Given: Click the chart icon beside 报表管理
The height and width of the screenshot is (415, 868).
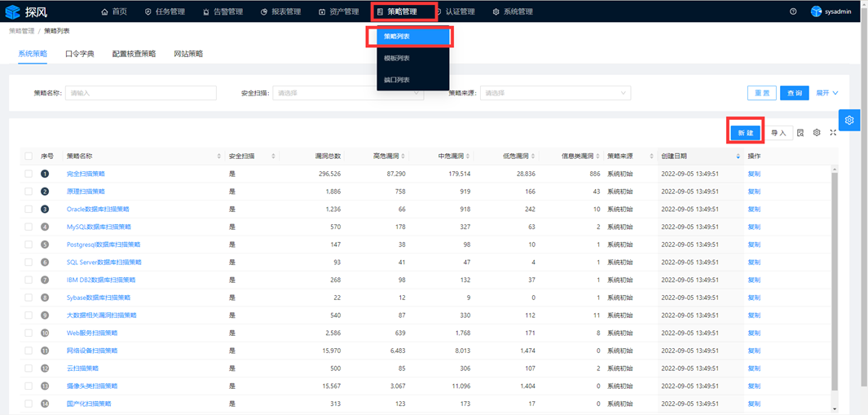Looking at the screenshot, I should pyautogui.click(x=264, y=11).
